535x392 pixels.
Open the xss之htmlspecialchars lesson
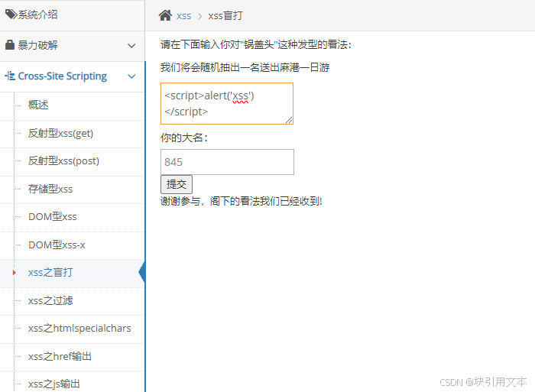[x=79, y=329]
